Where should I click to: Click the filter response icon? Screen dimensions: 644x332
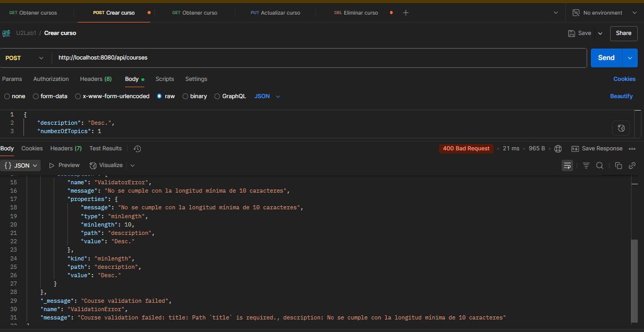(x=586, y=165)
